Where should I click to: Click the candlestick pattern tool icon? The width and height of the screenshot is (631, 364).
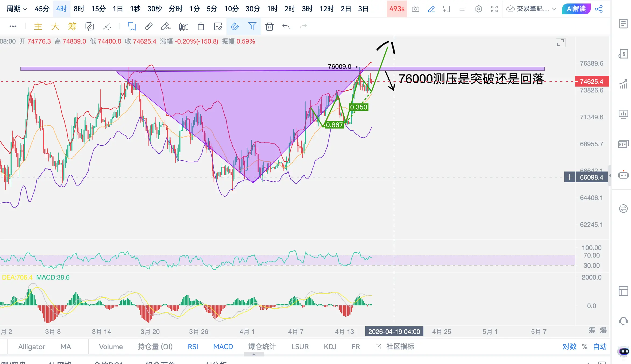pyautogui.click(x=184, y=26)
